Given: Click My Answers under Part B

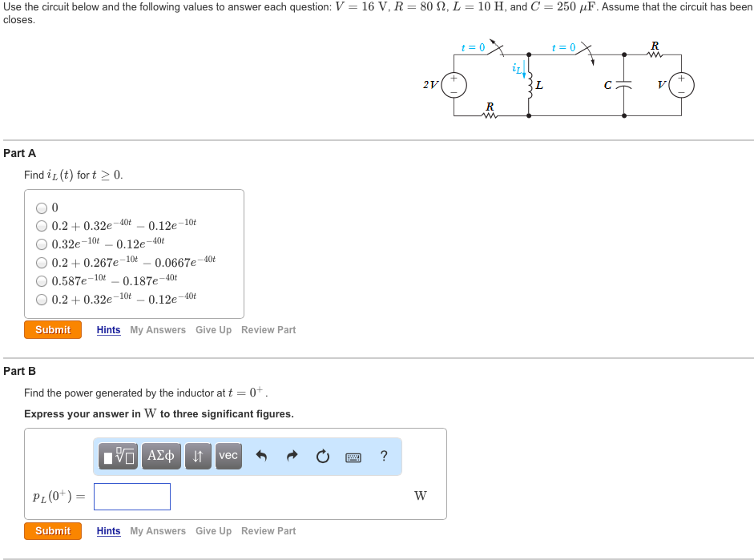Looking at the screenshot, I should 158,530.
